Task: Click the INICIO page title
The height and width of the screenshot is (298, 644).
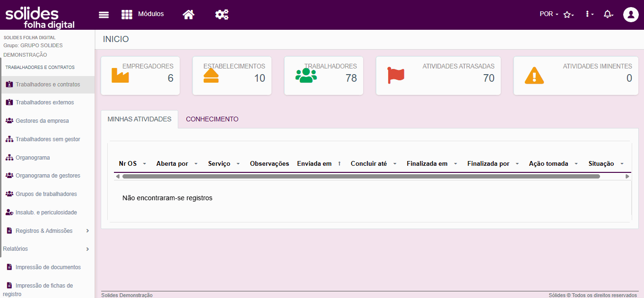Action: pos(116,39)
